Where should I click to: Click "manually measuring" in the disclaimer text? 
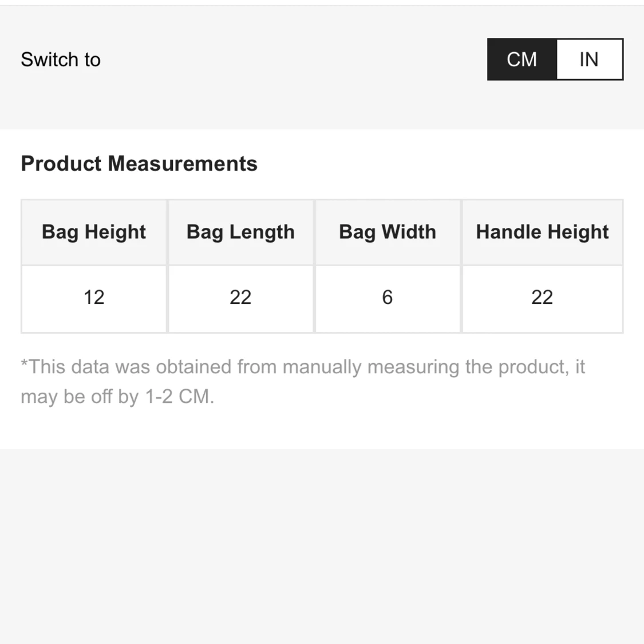371,367
